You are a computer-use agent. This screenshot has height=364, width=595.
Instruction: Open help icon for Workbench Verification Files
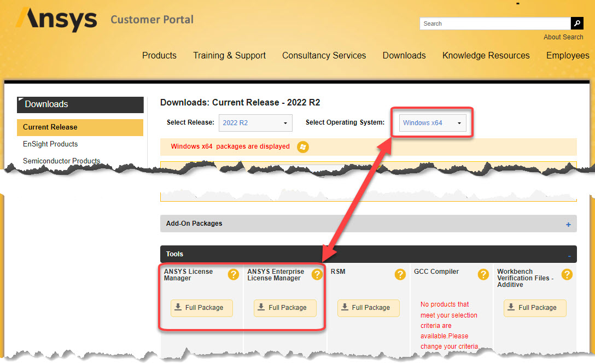[567, 274]
